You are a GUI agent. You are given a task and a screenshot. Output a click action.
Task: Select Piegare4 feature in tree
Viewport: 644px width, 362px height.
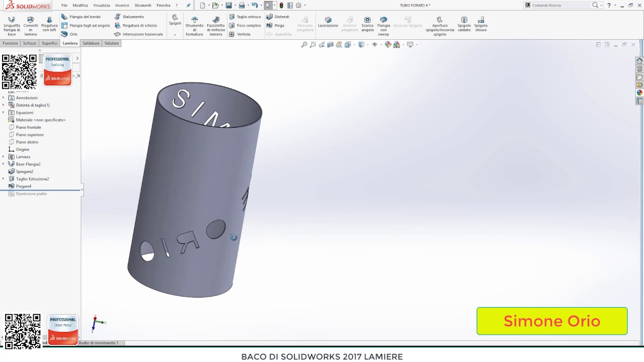pos(24,186)
